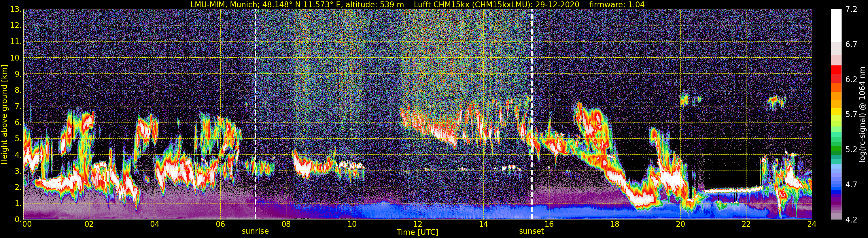Click height tick label '1.'
This screenshot has width=868, height=238.
(x=18, y=204)
